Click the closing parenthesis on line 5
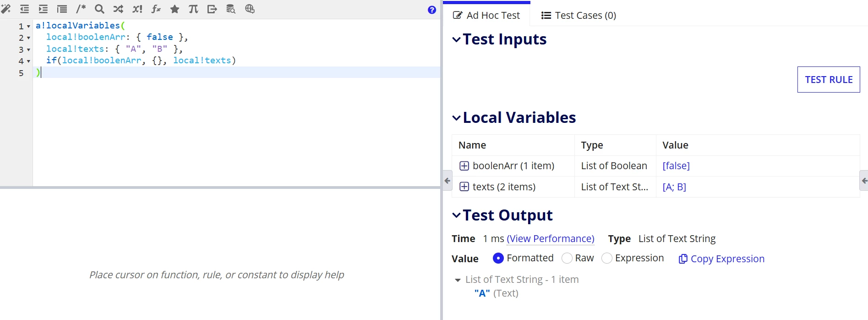The image size is (868, 320). pos(38,72)
